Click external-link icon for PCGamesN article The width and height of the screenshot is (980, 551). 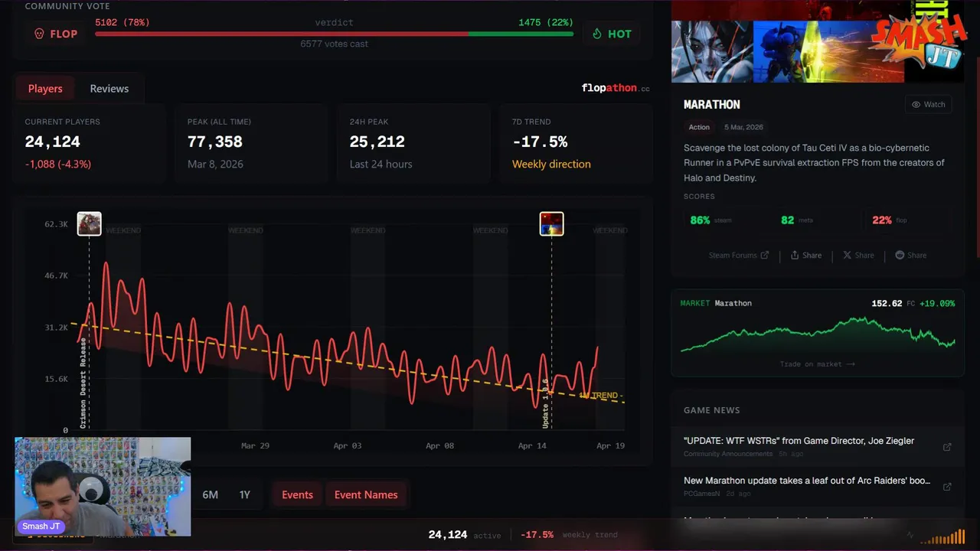tap(947, 487)
